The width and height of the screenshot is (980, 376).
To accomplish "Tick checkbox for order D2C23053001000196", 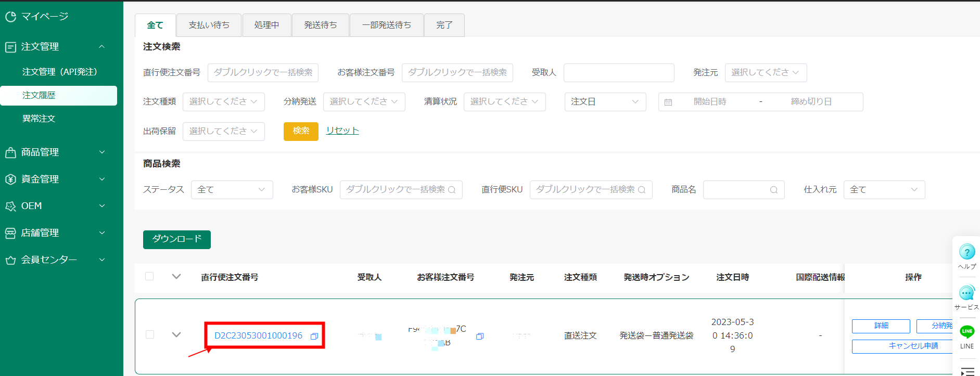I will 150,334.
